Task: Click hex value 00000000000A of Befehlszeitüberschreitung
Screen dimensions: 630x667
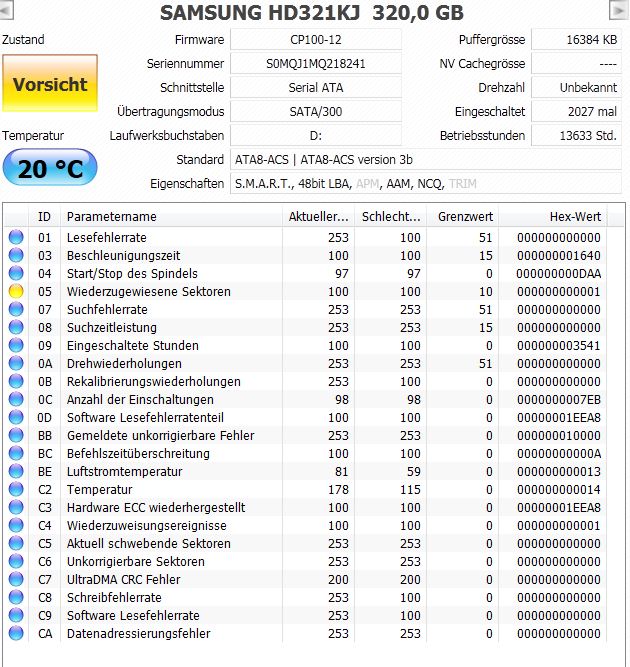Action: pyautogui.click(x=559, y=453)
